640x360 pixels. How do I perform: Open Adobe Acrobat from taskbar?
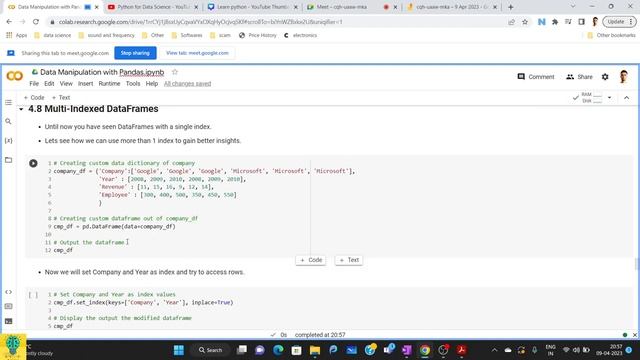tap(462, 350)
